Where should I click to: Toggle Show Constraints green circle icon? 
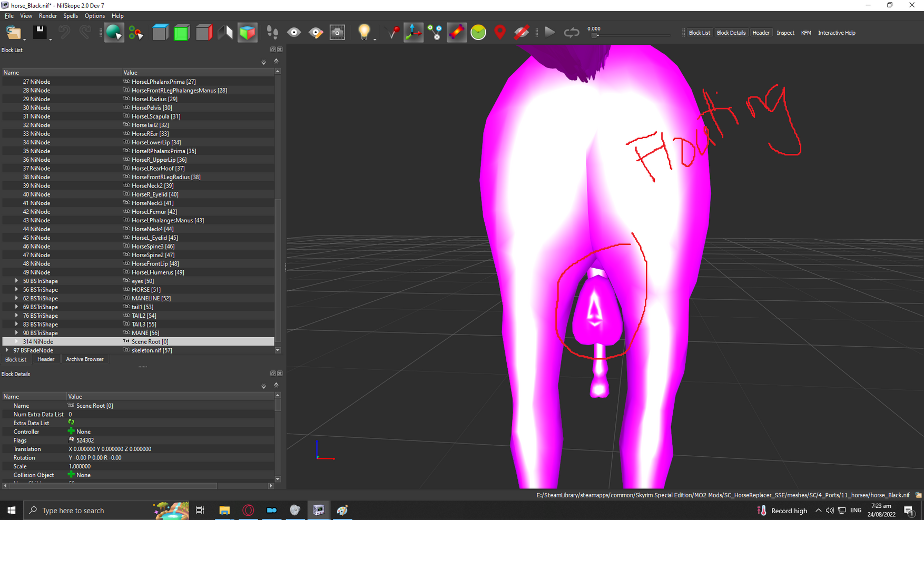coord(478,33)
